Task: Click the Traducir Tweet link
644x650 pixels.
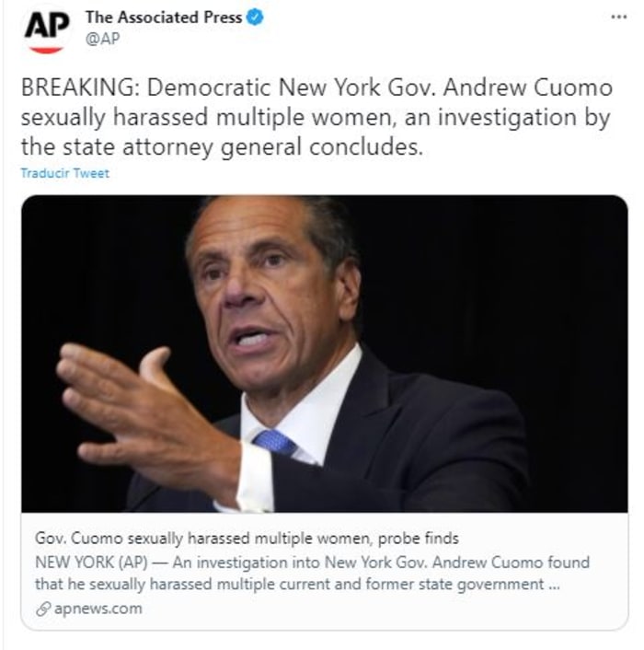Action: click(x=64, y=173)
